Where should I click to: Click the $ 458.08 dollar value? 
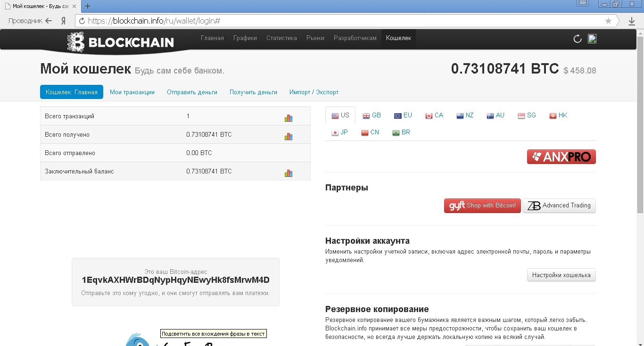tap(580, 71)
